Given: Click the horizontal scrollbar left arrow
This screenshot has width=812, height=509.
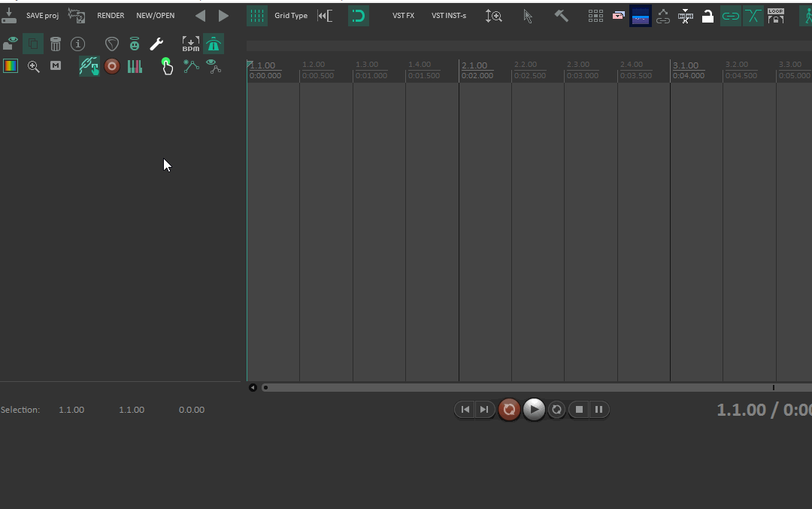Looking at the screenshot, I should click(253, 387).
